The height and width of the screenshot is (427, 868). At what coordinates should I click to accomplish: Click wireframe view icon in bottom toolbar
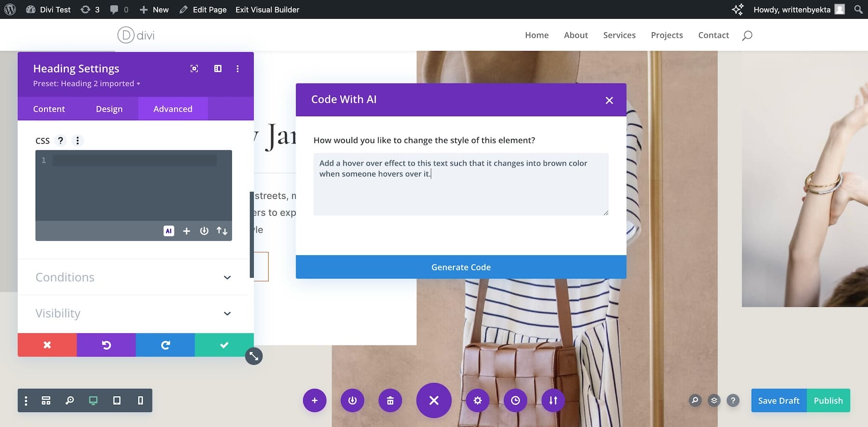coord(46,400)
